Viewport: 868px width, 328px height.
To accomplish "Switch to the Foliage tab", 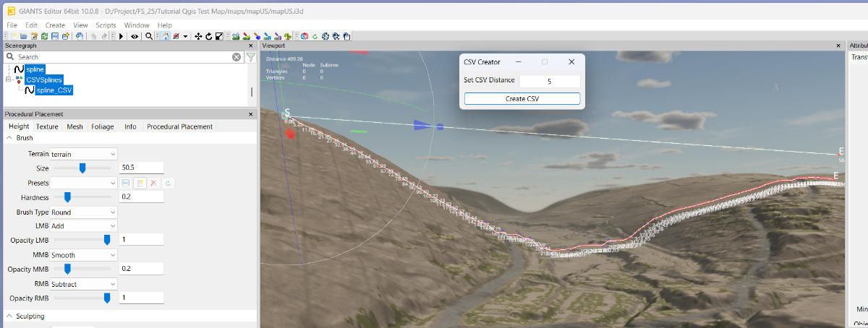I will pyautogui.click(x=102, y=126).
